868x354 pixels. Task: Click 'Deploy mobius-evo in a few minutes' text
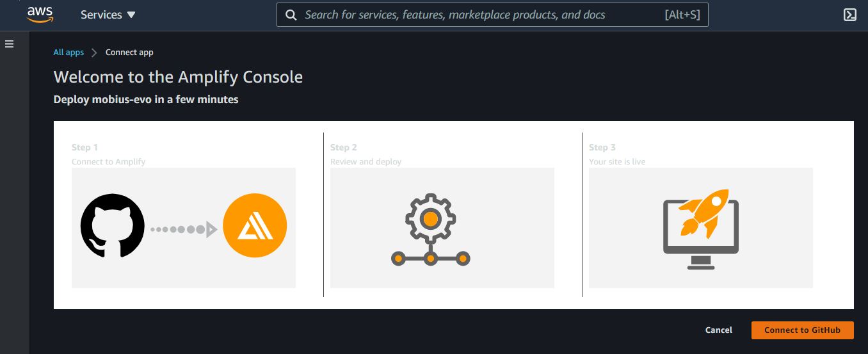pos(146,99)
